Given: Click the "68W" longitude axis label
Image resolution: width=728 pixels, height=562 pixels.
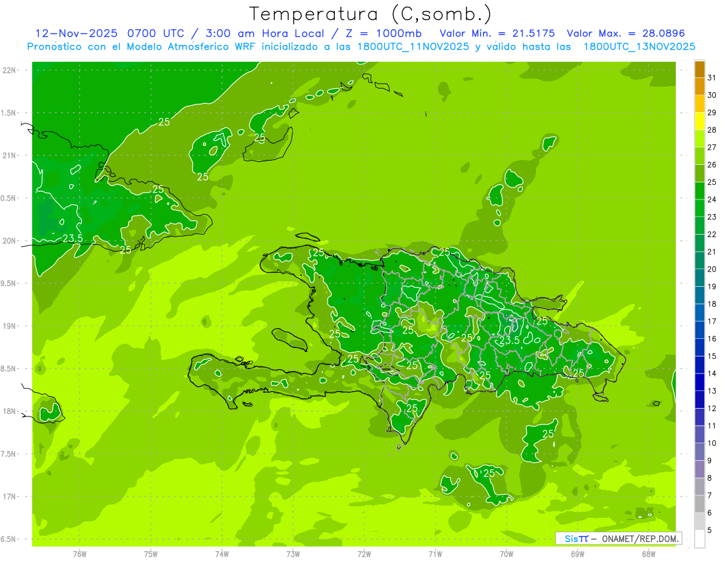Looking at the screenshot, I should (649, 554).
